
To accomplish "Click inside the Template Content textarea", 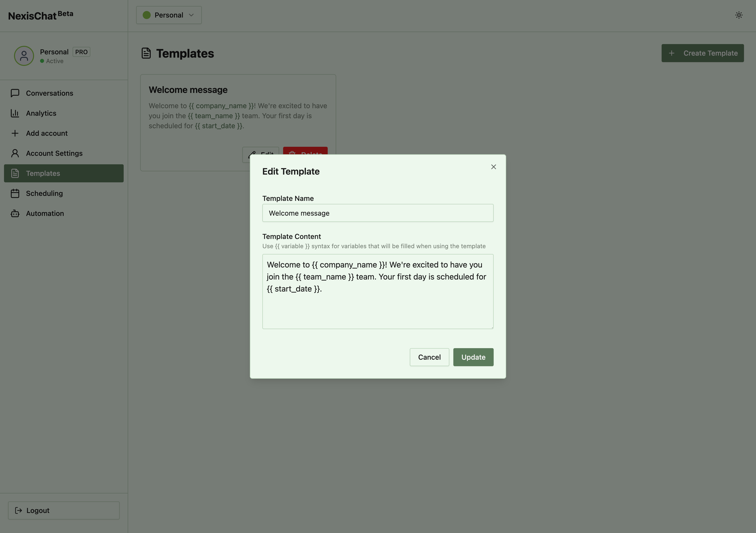I will pyautogui.click(x=378, y=292).
